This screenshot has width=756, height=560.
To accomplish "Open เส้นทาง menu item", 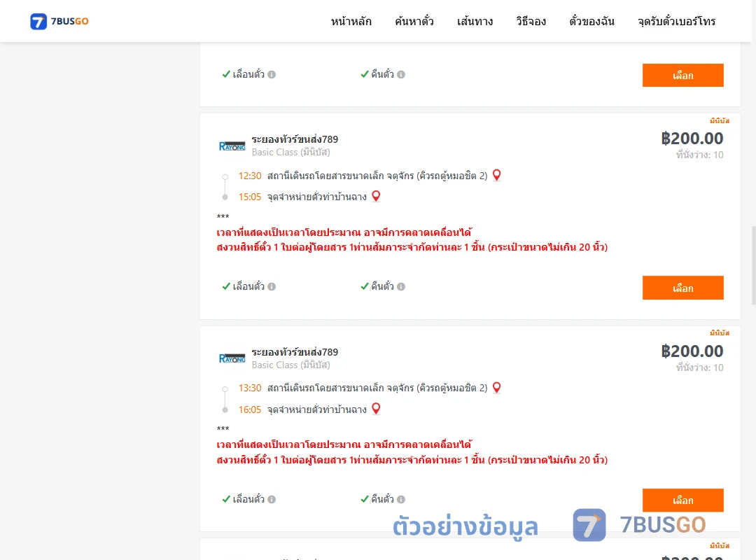I will tap(475, 21).
